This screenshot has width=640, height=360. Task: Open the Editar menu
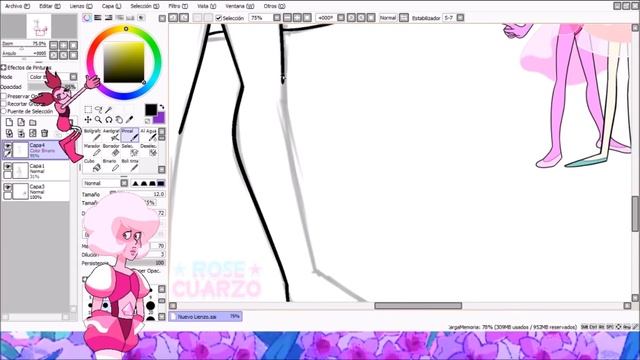point(50,6)
